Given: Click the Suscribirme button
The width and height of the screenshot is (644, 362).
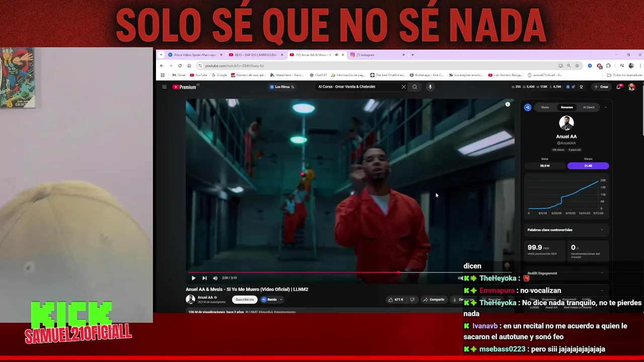Looking at the screenshot, I should (x=245, y=300).
